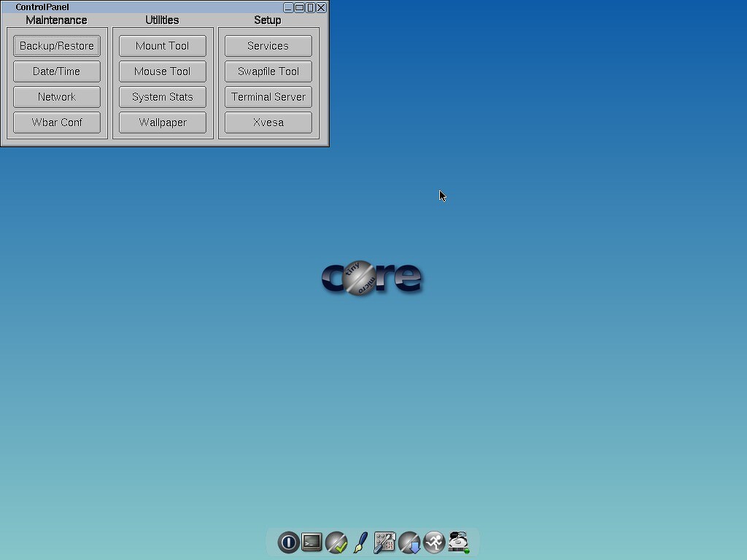Image resolution: width=747 pixels, height=560 pixels.
Task: Click the Exit power icon in the dock
Action: coord(288,542)
